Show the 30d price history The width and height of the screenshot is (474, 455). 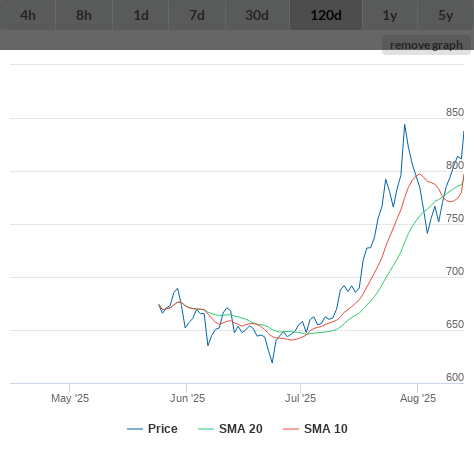(x=257, y=15)
